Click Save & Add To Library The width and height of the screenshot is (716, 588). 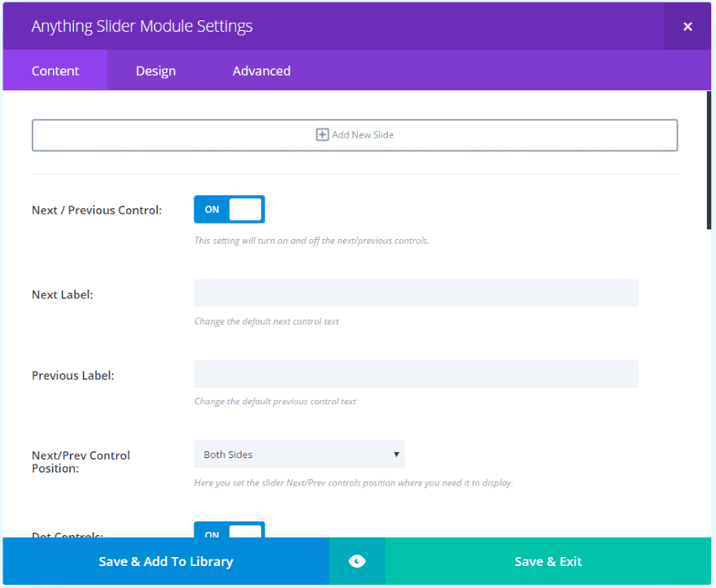pos(166,561)
